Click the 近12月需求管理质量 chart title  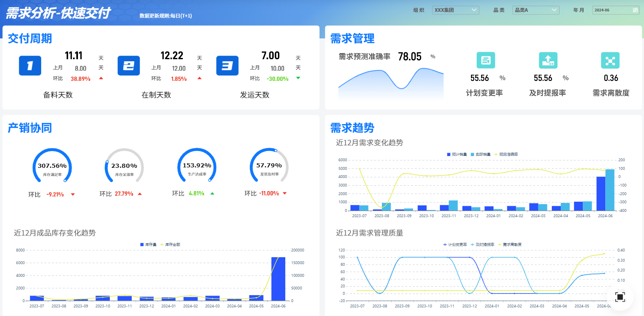(369, 233)
